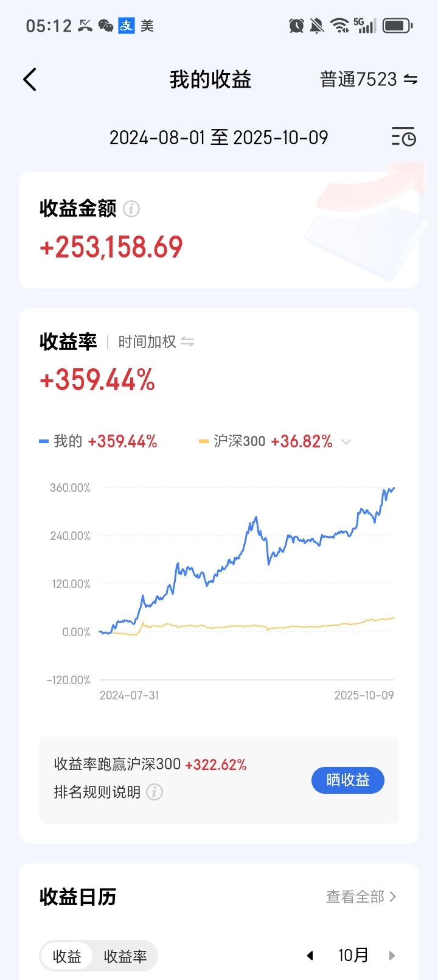Tap the back arrow icon

pos(30,80)
